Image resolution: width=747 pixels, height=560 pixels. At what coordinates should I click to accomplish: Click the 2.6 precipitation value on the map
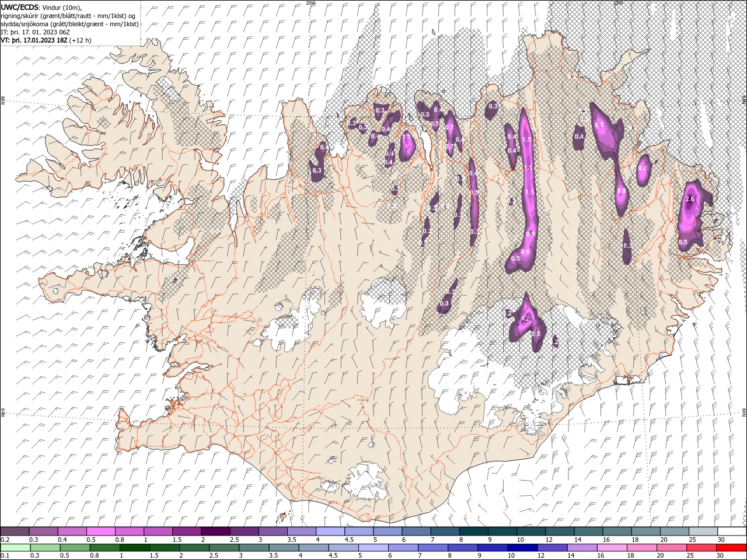click(x=690, y=199)
